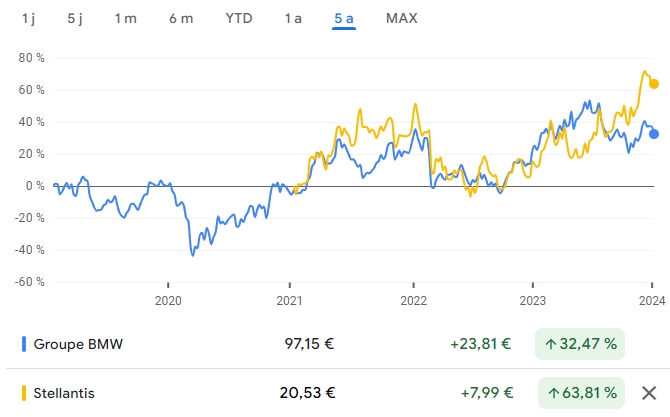Screen dimensions: 670x417
Task: Click the active 5 a range tab
Action: [345, 18]
